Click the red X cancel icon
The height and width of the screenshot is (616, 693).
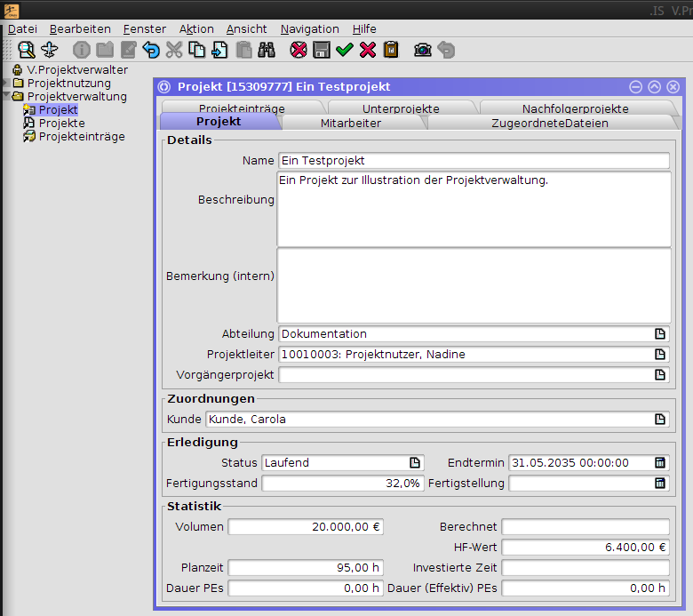tap(368, 50)
